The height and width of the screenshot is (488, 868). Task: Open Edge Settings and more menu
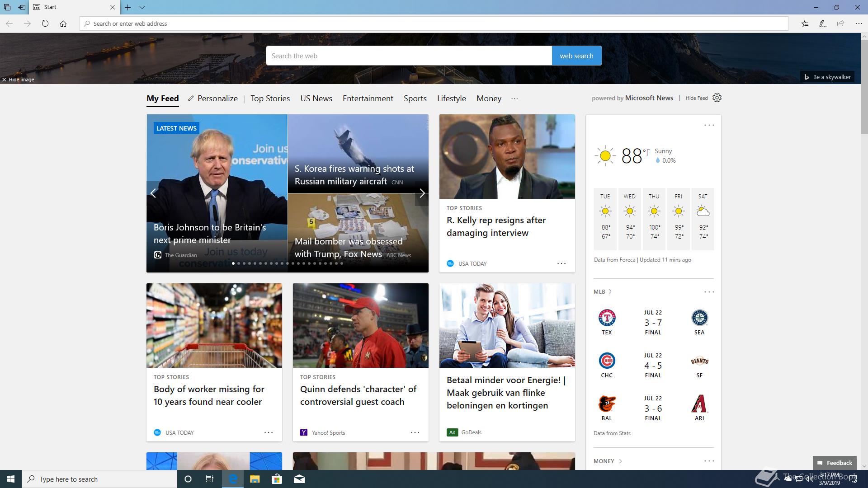[x=859, y=23]
